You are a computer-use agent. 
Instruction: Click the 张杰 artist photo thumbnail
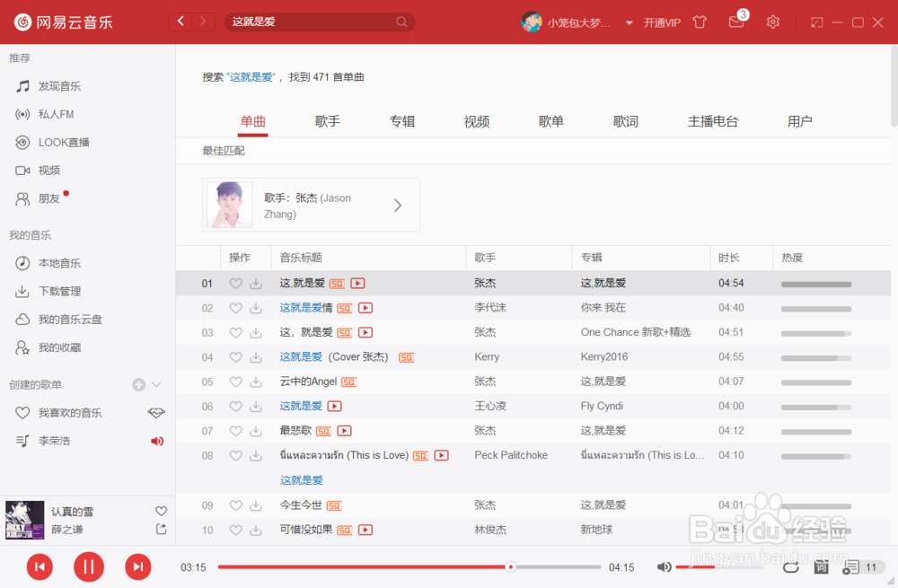[229, 205]
